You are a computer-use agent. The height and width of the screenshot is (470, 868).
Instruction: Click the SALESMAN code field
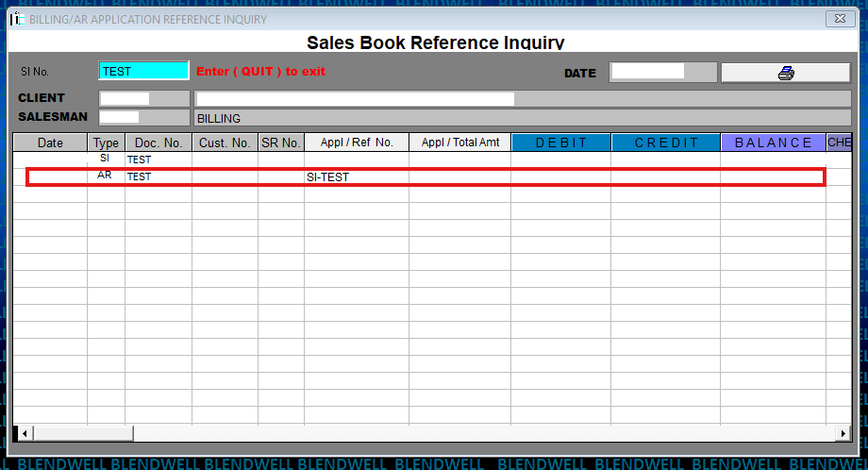144,117
